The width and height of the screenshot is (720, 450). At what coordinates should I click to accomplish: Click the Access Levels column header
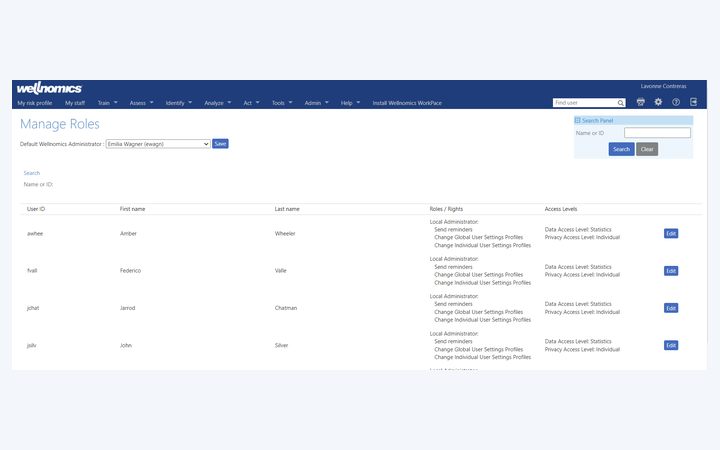pyautogui.click(x=561, y=209)
